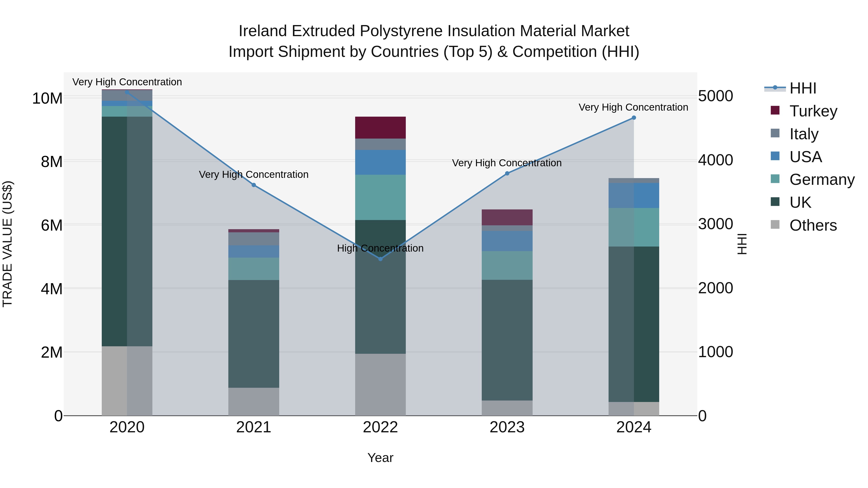Screen dimensions: 868x488
Task: Toggle the UK legend label
Action: point(800,202)
